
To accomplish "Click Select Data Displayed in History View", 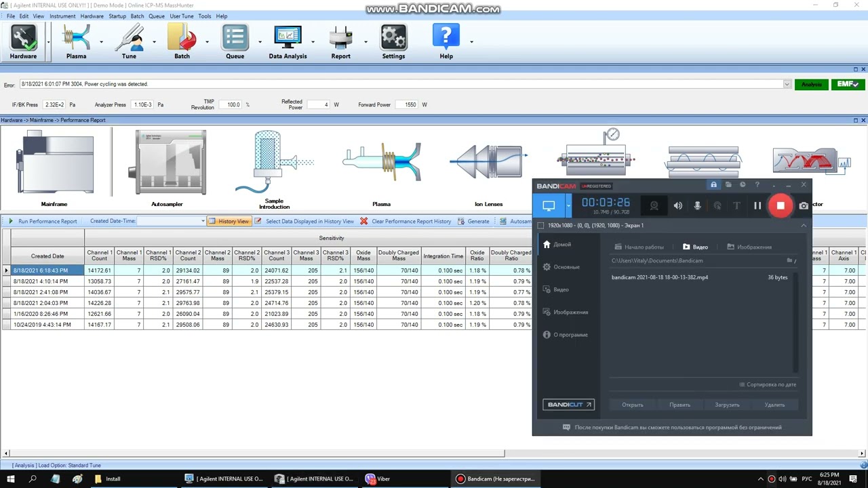I will click(304, 221).
